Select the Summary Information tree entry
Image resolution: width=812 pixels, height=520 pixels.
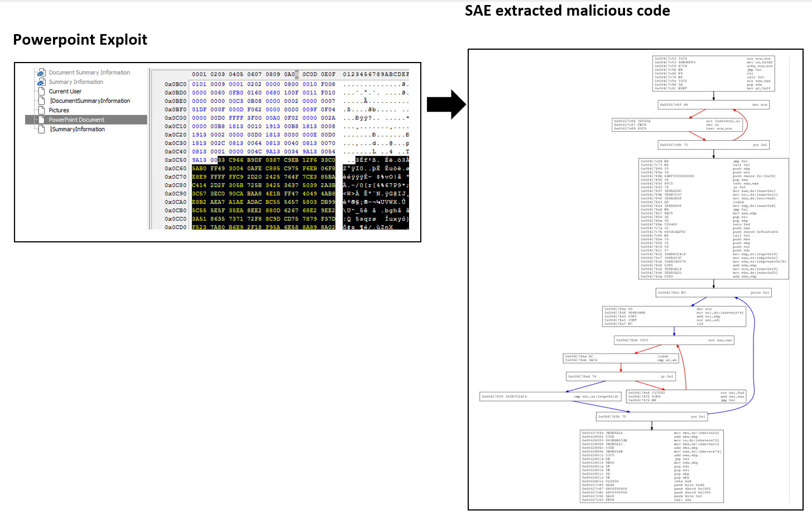pyautogui.click(x=76, y=82)
